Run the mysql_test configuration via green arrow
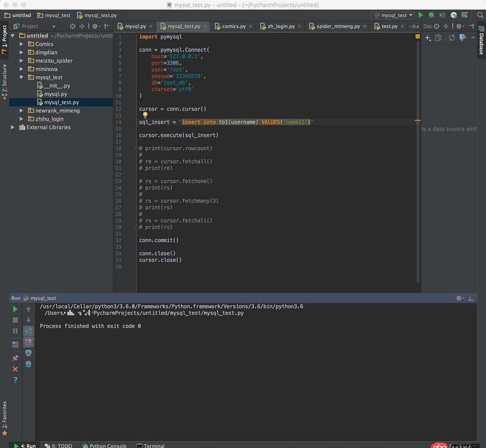Screen dimensions: 486x448 (421, 15)
